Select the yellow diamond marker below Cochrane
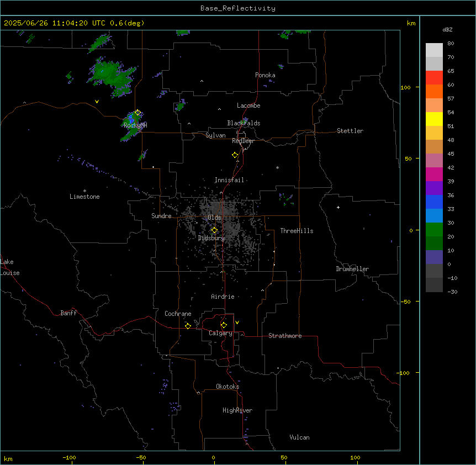 (188, 326)
